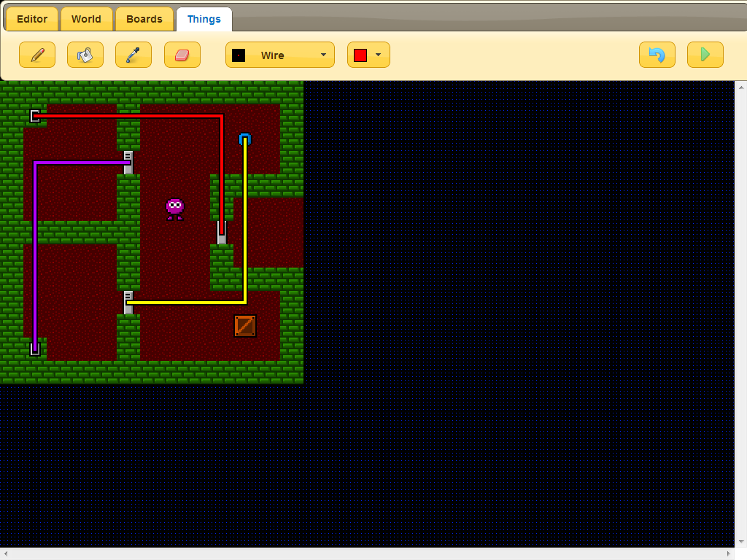This screenshot has width=747, height=560.
Task: Click the horizontal scrollbar at the bottom
Action: point(365,553)
